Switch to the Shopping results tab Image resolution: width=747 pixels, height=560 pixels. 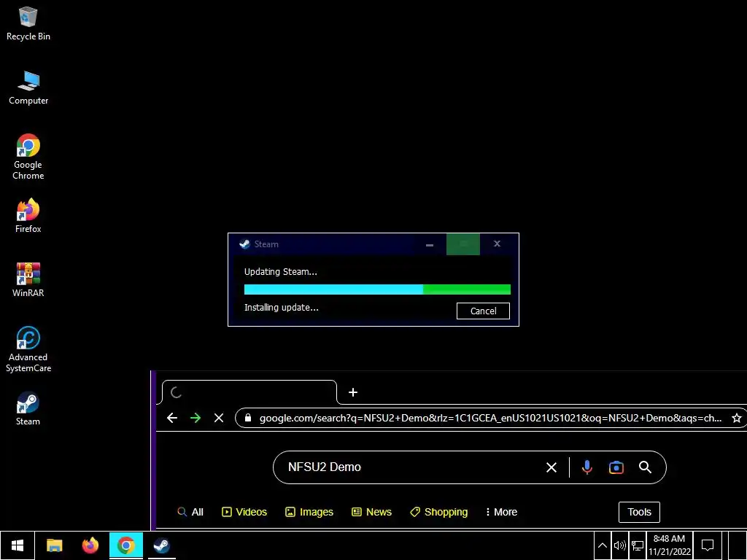(x=438, y=512)
